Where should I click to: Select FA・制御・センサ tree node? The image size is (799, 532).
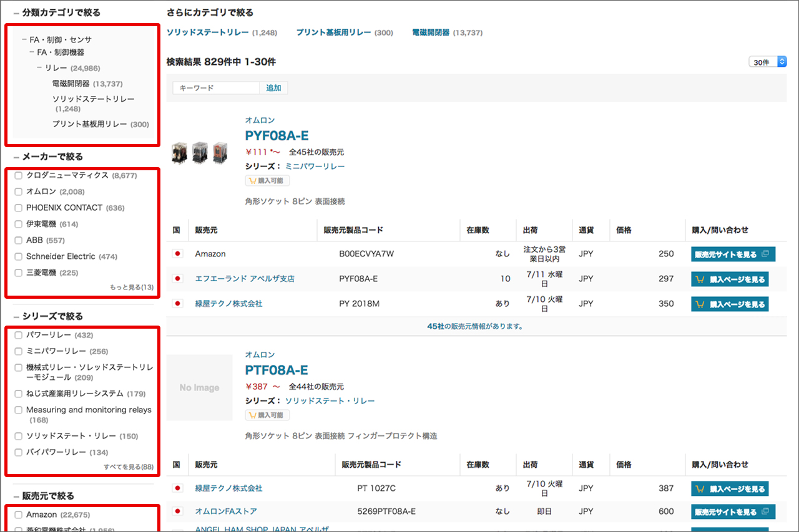tap(61, 40)
